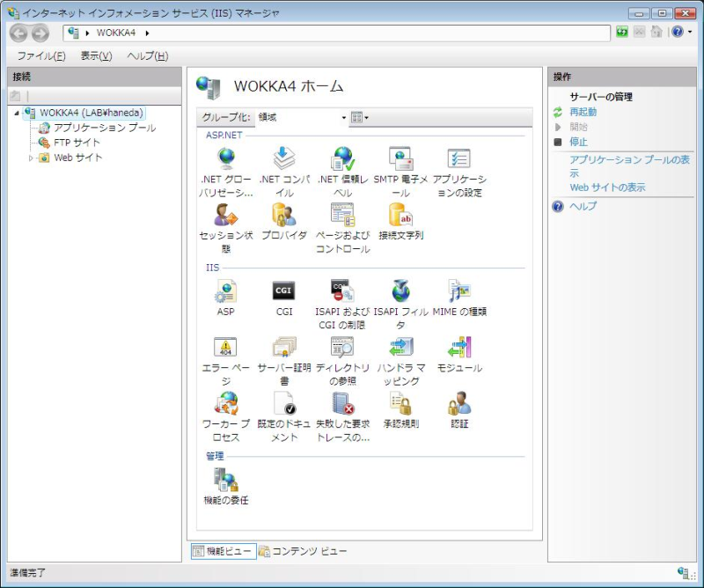Open the .NET グローバリゼーション feature icon
The height and width of the screenshot is (588, 704).
pos(226,158)
